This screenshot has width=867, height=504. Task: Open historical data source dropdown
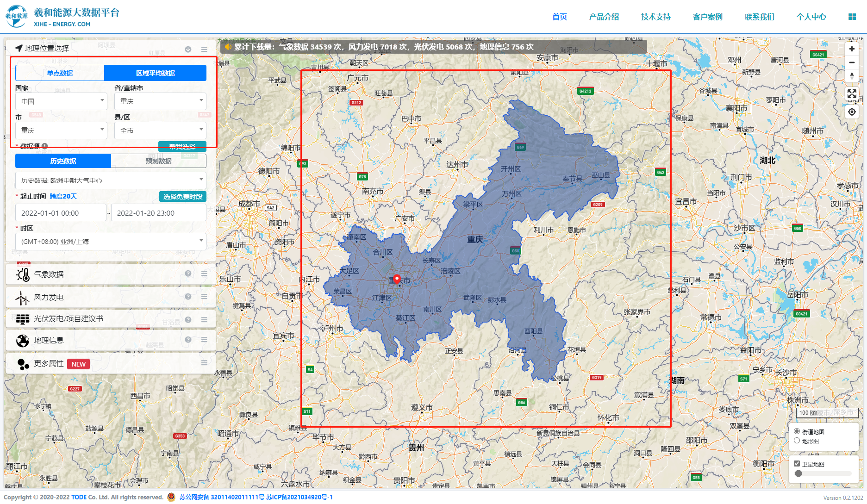111,180
